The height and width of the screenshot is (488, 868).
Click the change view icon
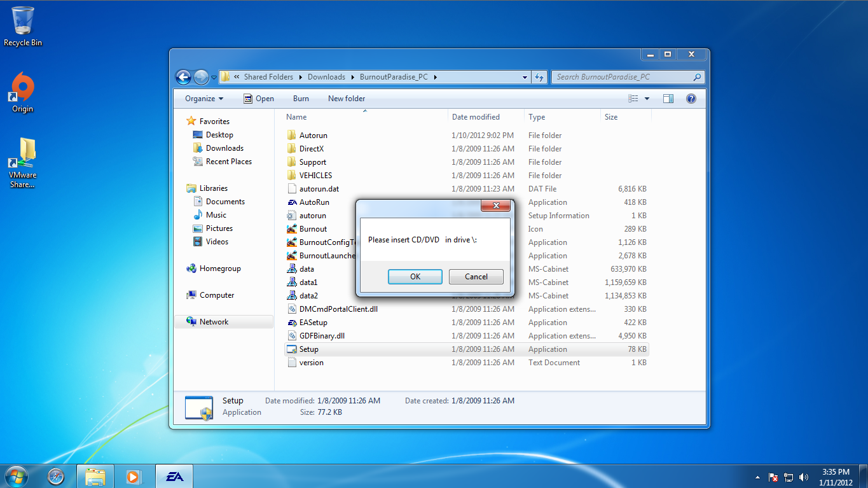[x=633, y=99]
